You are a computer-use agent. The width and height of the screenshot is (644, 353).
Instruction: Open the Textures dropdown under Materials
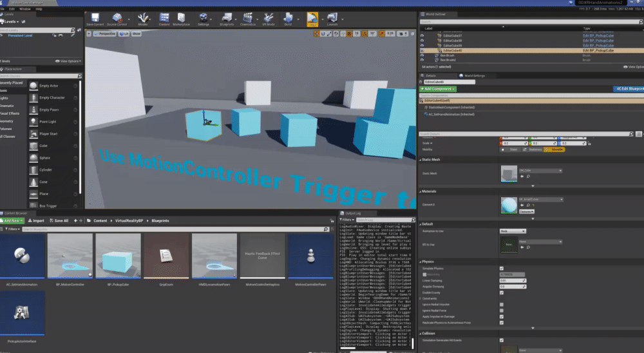pyautogui.click(x=527, y=212)
